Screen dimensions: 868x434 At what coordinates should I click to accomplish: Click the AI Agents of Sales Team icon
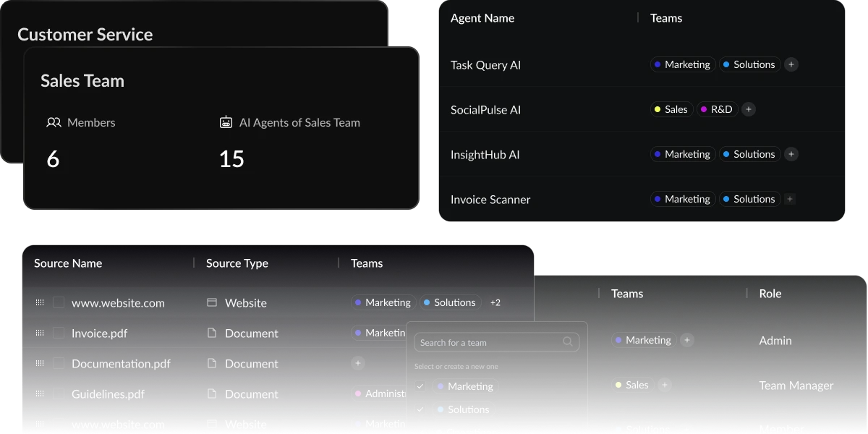click(226, 122)
